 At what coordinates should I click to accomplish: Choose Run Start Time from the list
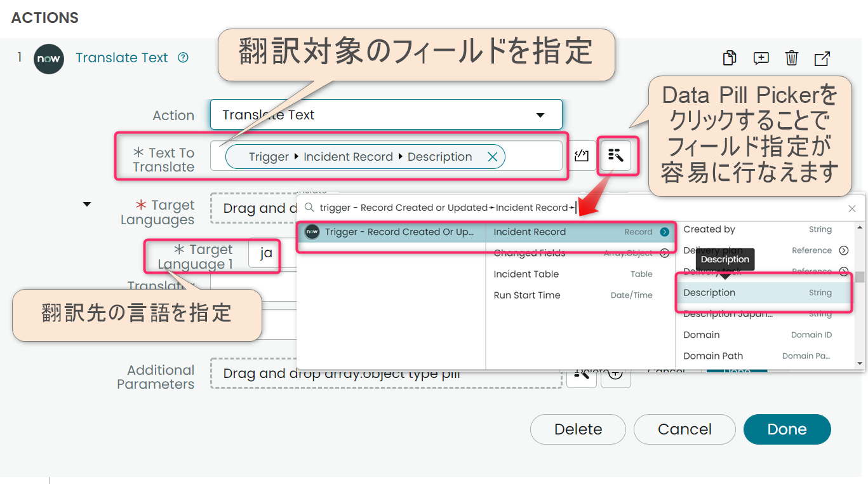[x=526, y=295]
